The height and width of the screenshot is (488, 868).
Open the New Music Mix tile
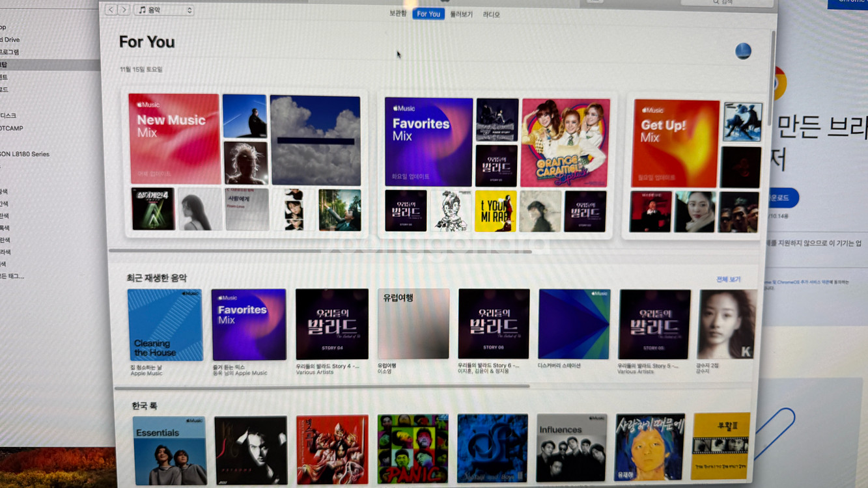coord(175,139)
